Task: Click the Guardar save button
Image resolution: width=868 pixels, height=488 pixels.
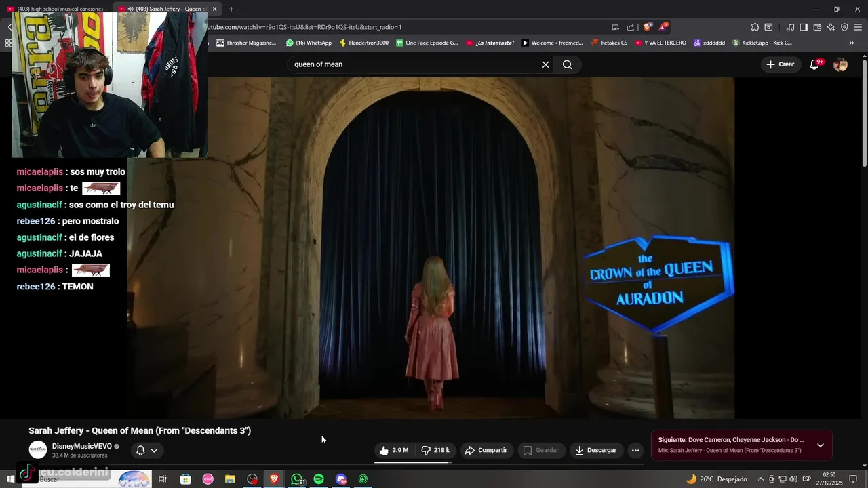Action: tap(541, 450)
